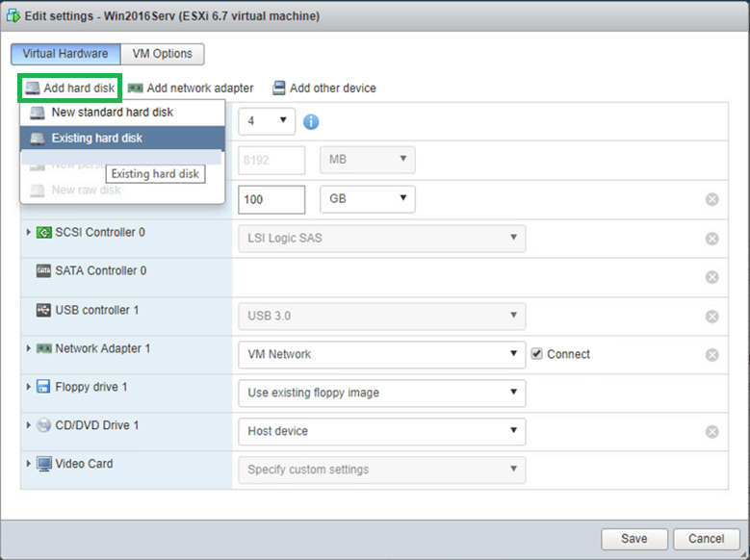Open the disk size unit GB dropdown
Viewport: 750px width, 560px height.
pyautogui.click(x=368, y=199)
